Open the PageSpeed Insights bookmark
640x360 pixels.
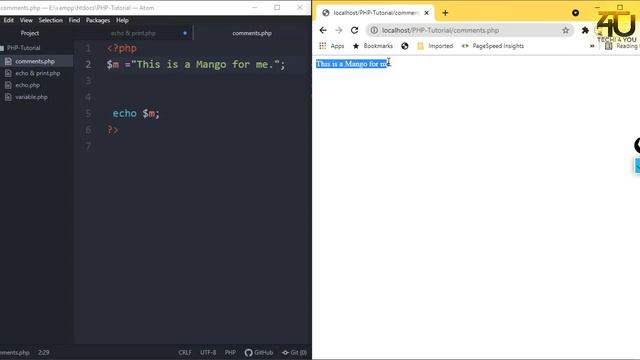pyautogui.click(x=493, y=46)
